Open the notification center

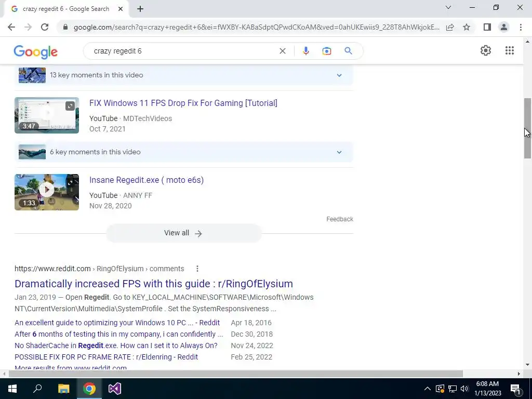pos(515,389)
